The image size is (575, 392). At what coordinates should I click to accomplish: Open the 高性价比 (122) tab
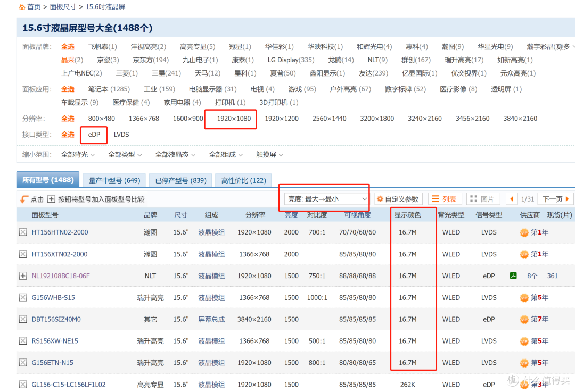coord(243,180)
